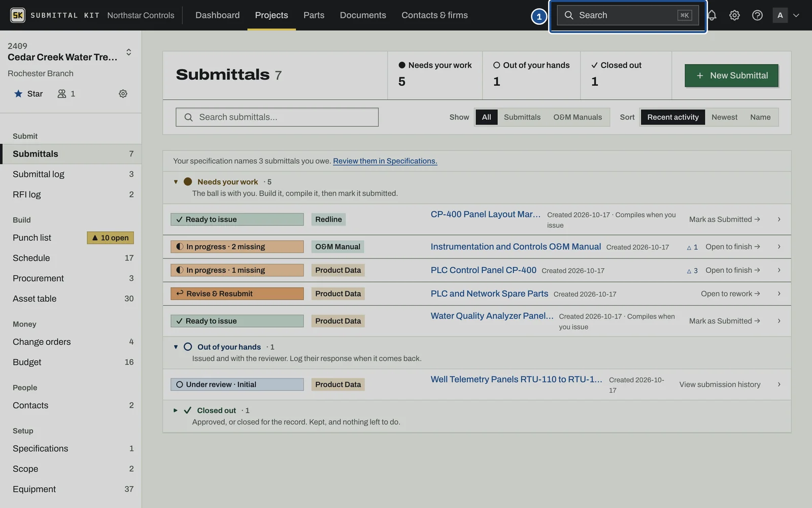Star the Cedar Creek project
812x508 pixels.
(x=28, y=93)
